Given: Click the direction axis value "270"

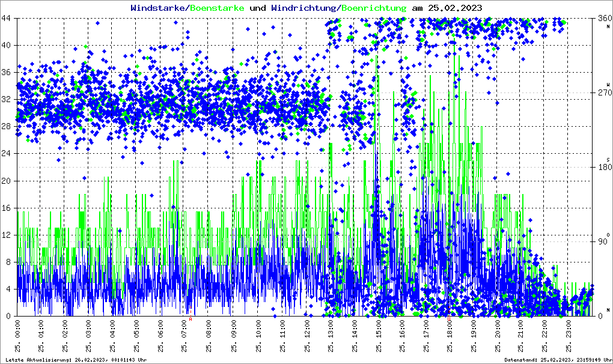Looking at the screenshot, I should [605, 93].
